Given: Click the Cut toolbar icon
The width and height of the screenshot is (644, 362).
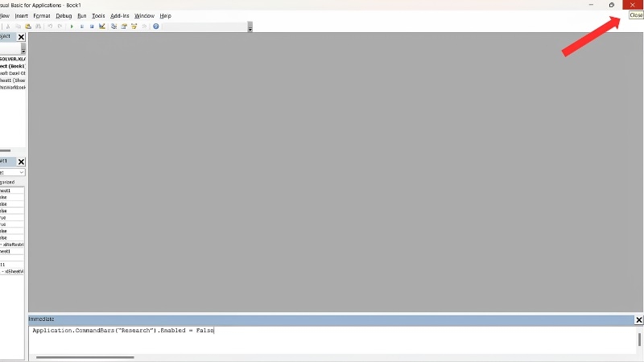Looking at the screenshot, I should tap(8, 27).
